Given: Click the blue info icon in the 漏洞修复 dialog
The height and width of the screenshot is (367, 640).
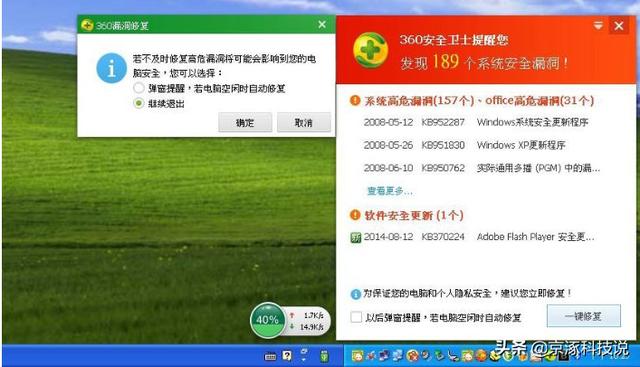Looking at the screenshot, I should (111, 68).
